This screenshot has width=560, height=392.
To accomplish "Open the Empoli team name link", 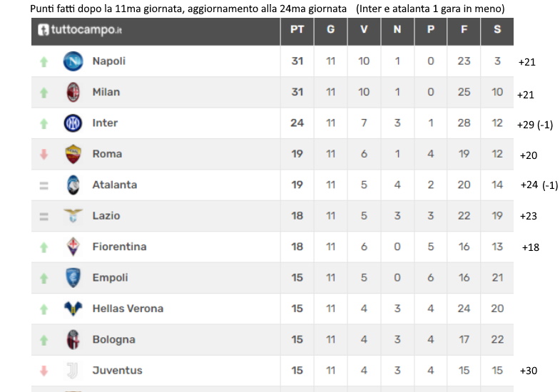I will point(110,278).
